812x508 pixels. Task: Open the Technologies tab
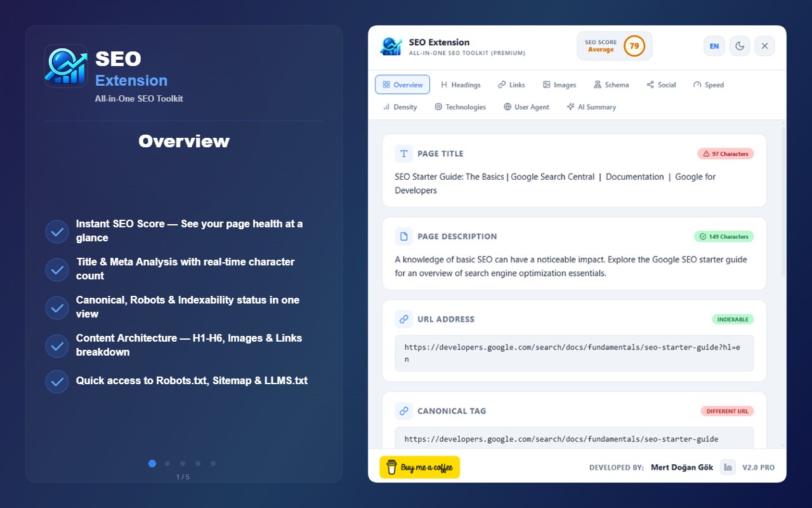[460, 107]
